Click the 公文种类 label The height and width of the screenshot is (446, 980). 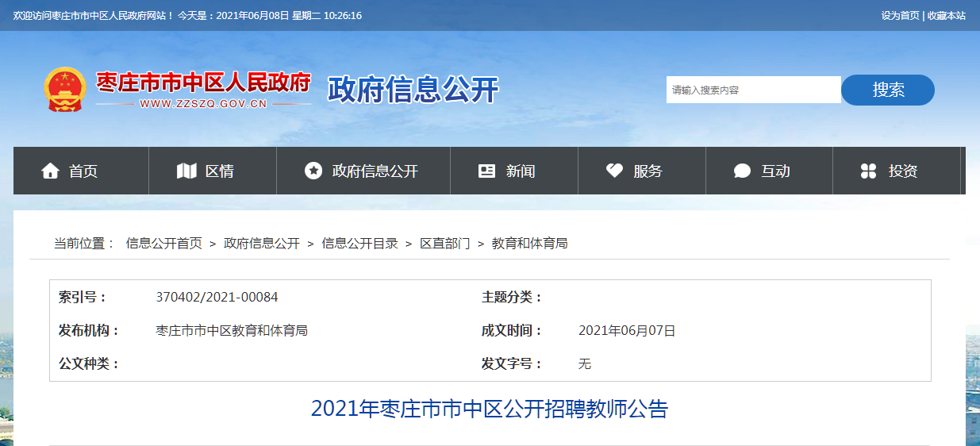pyautogui.click(x=89, y=363)
